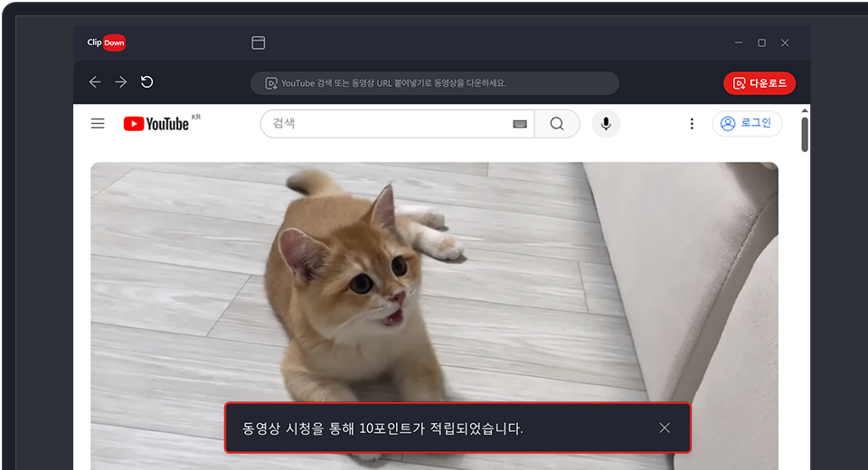Open the window layout icon in title bar
Image resolution: width=868 pixels, height=470 pixels.
coord(258,42)
